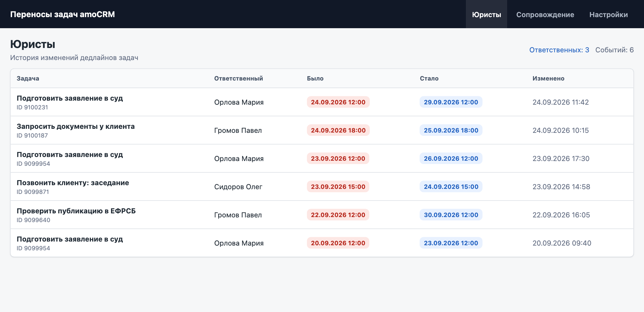
Task: Click the task ID 9099871
Action: 33,192
